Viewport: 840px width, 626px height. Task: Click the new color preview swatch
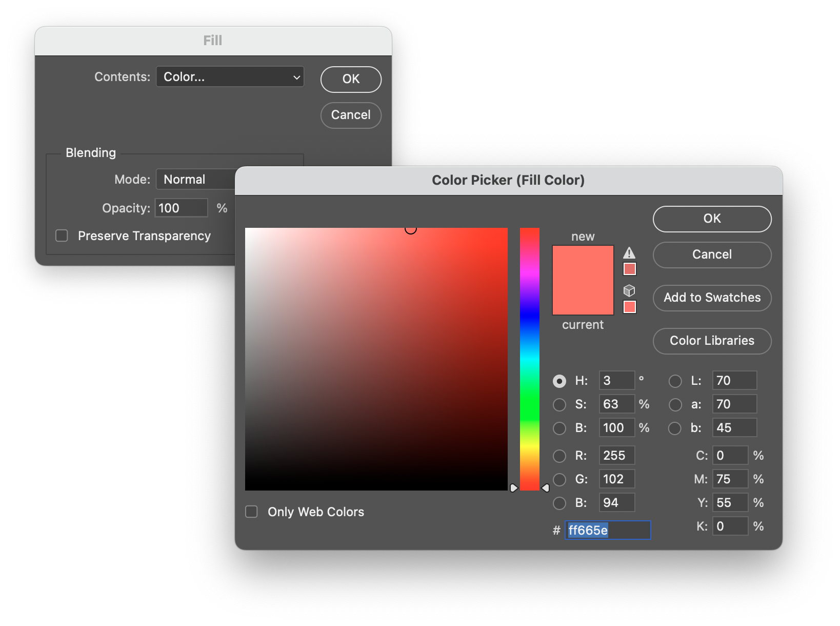click(583, 263)
